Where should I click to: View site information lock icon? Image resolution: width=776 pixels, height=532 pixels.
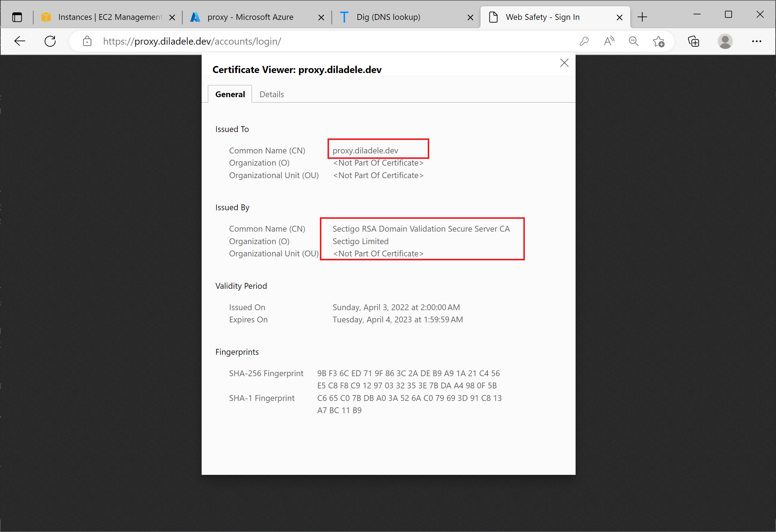87,41
